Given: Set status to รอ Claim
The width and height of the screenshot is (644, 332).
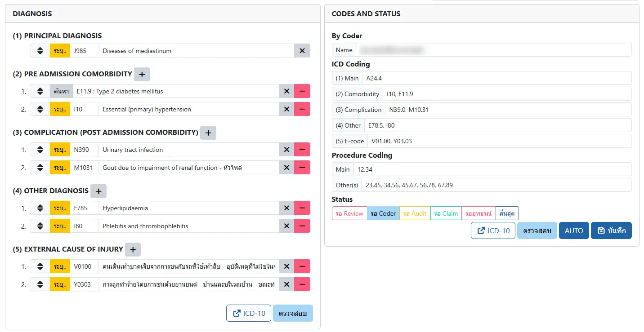Looking at the screenshot, I should (446, 213).
